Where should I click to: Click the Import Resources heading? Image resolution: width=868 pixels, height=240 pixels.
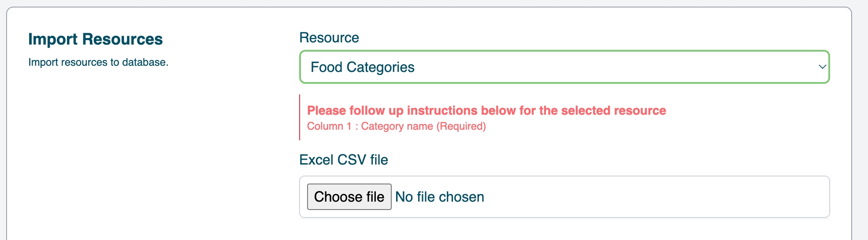pyautogui.click(x=95, y=39)
